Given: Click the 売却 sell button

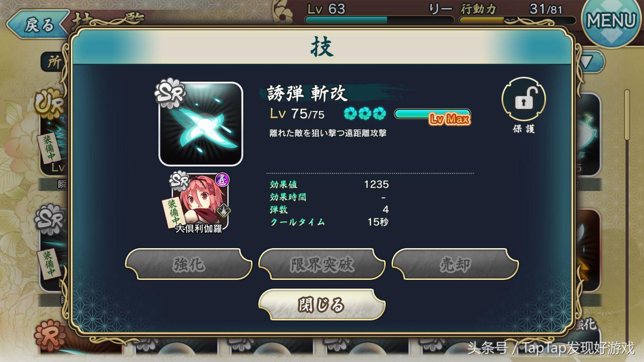Looking at the screenshot, I should coord(455,265).
